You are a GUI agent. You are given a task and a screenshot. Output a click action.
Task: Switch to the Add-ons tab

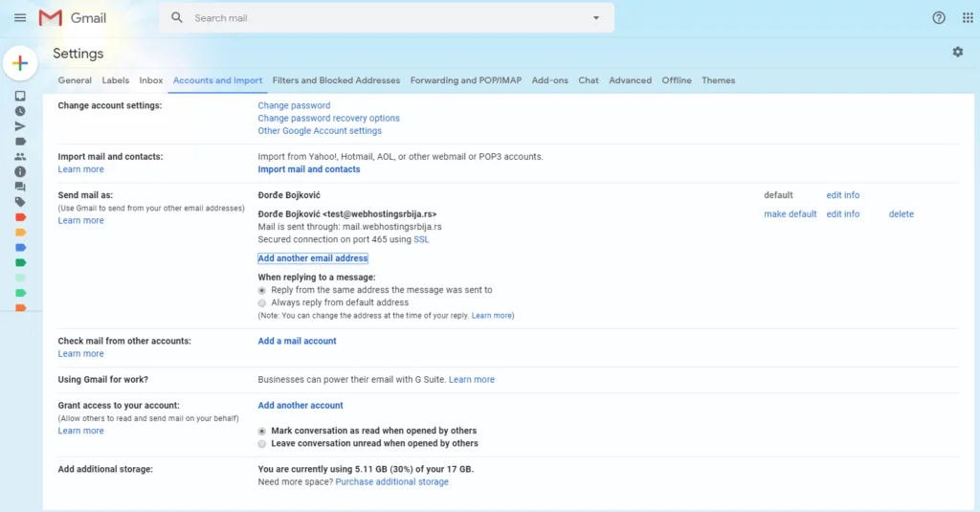[x=550, y=80]
